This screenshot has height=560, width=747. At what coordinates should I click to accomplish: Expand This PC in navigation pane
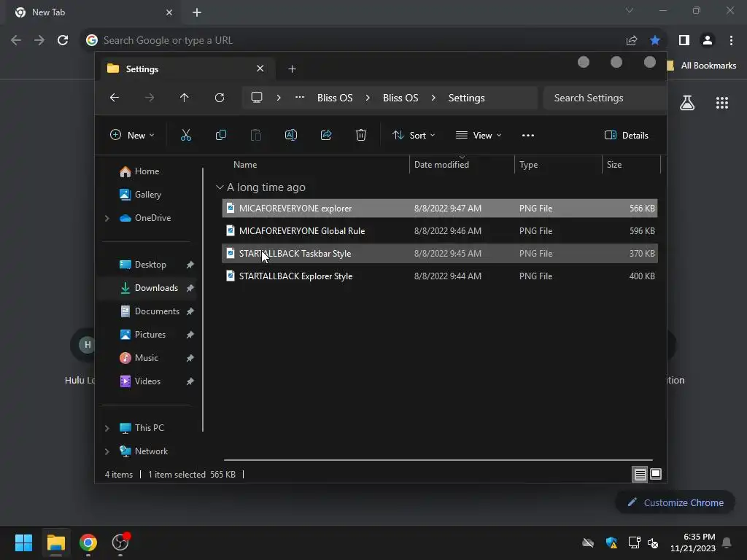tap(107, 428)
